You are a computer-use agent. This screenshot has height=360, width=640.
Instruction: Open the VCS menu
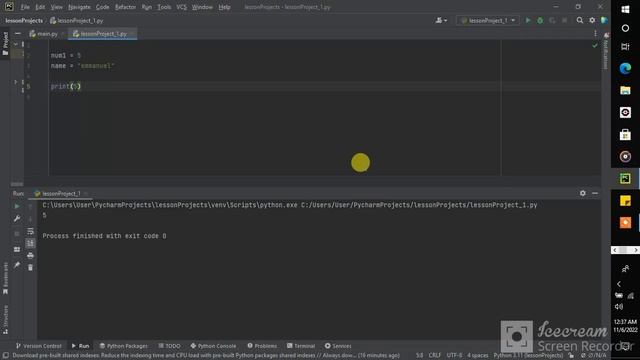pyautogui.click(x=181, y=7)
